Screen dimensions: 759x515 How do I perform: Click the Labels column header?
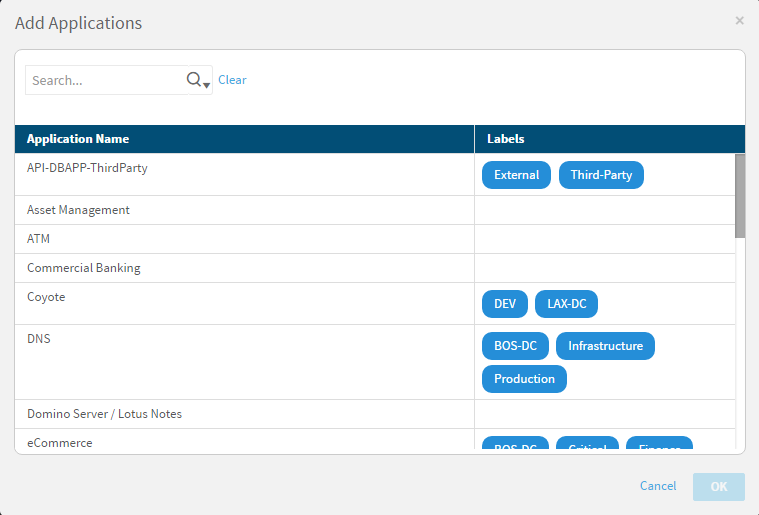(x=506, y=139)
